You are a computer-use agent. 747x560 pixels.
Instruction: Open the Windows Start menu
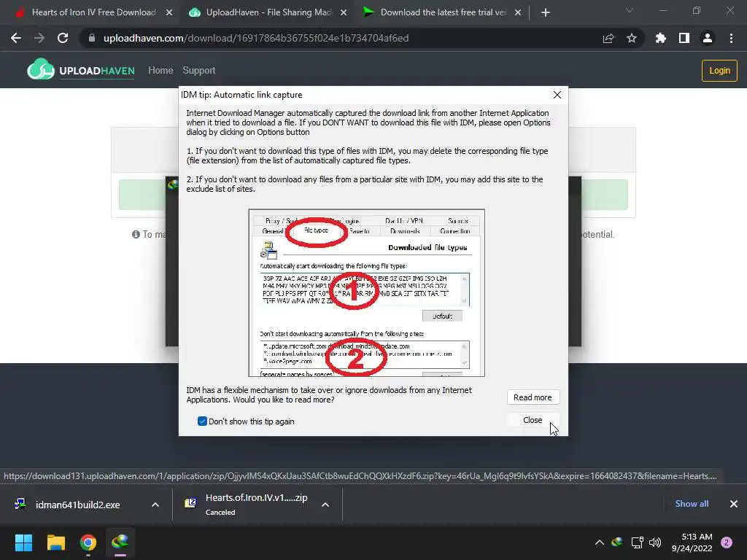pyautogui.click(x=23, y=542)
